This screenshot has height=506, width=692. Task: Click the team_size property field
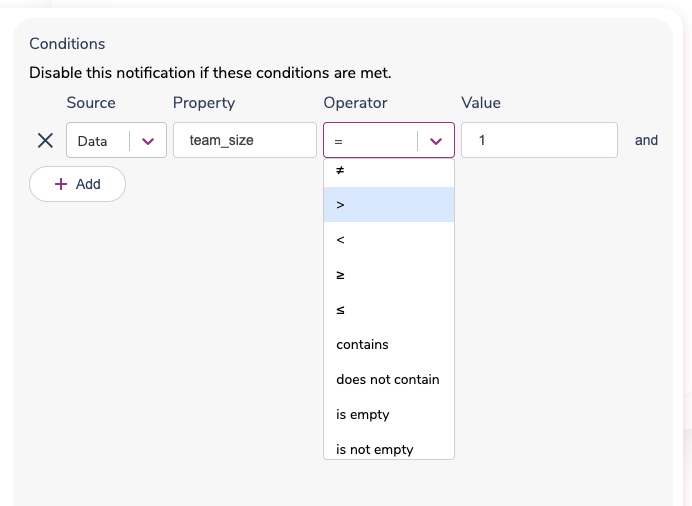pyautogui.click(x=245, y=140)
